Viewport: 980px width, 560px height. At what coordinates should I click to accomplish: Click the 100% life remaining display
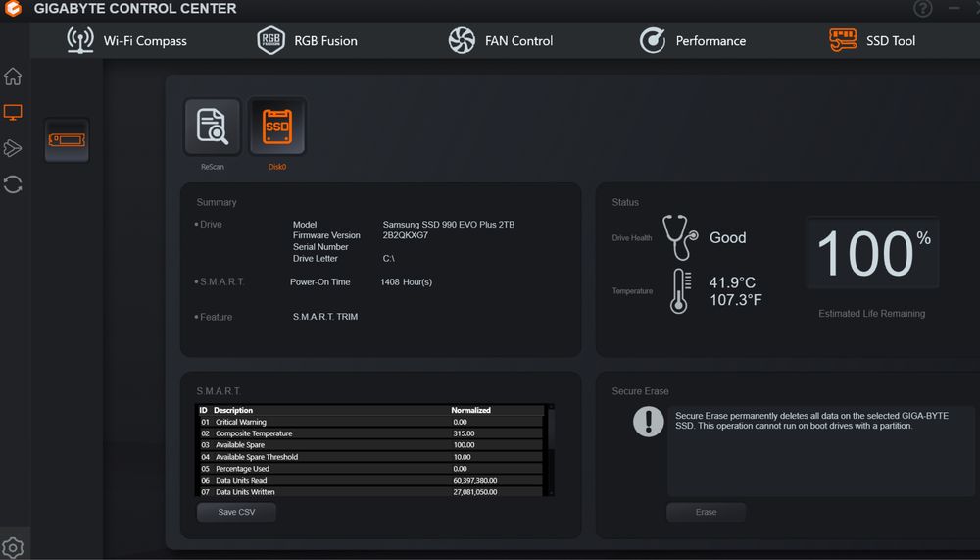[872, 253]
